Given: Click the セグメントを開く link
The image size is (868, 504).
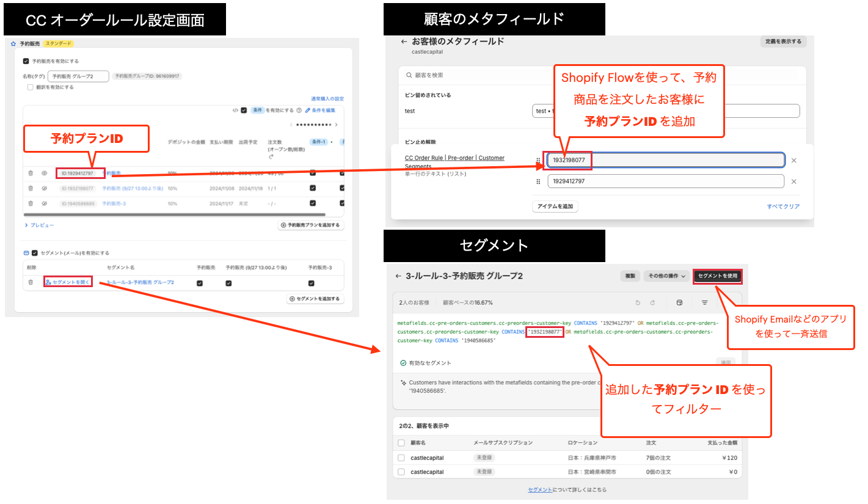Looking at the screenshot, I should [68, 282].
